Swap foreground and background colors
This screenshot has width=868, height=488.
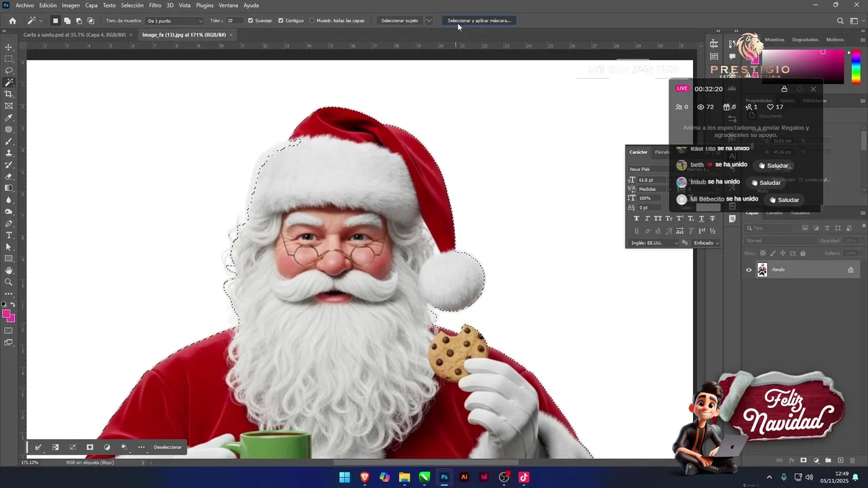click(12, 305)
